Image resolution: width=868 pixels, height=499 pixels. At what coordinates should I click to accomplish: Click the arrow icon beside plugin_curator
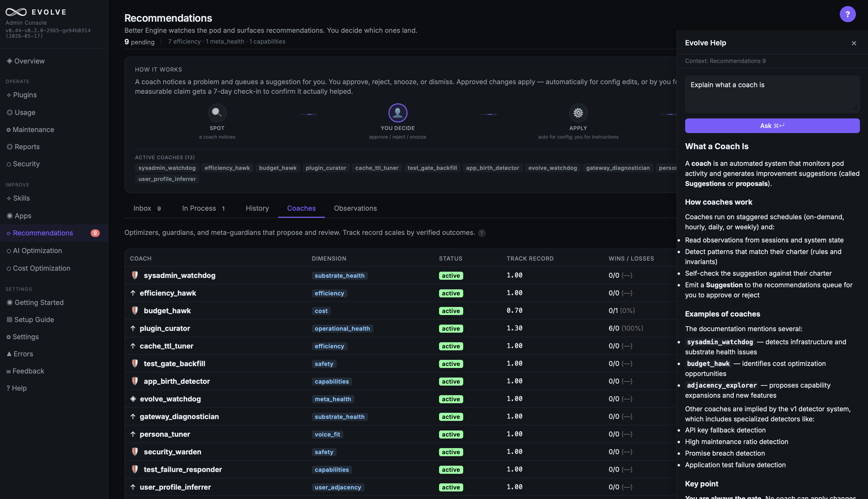(x=133, y=328)
